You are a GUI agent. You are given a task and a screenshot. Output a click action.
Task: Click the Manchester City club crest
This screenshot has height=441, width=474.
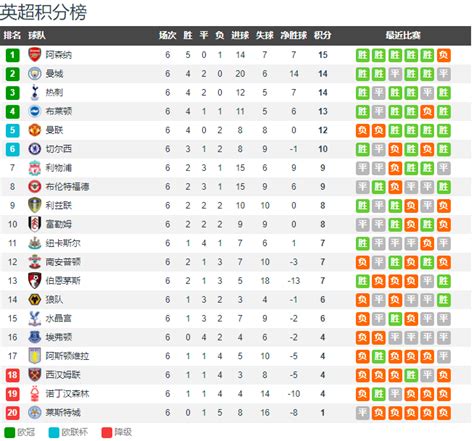point(35,74)
